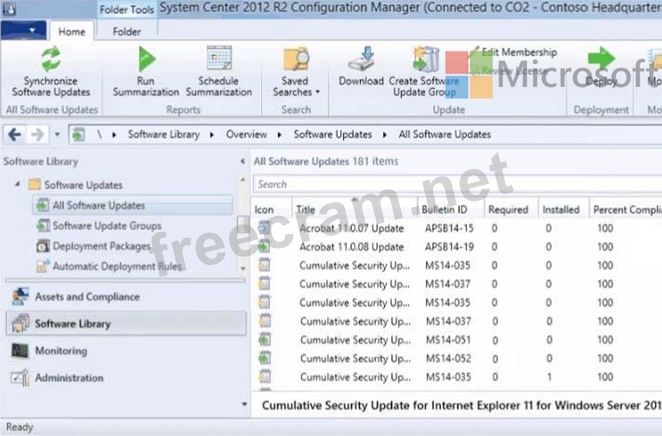Screen dimensions: 662x436
Task: Click update icon in APSB14-19 row
Action: pos(264,246)
